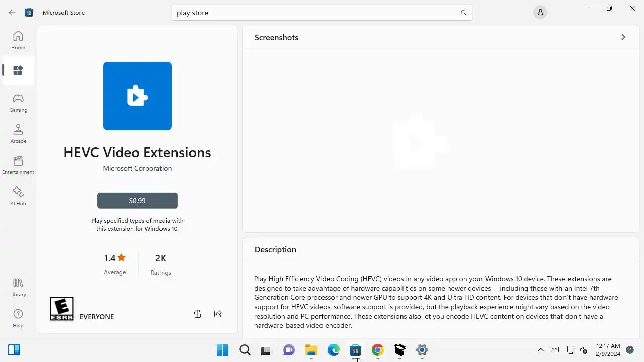The height and width of the screenshot is (362, 644).
Task: Open the Home section in sidebar
Action: coord(18,40)
